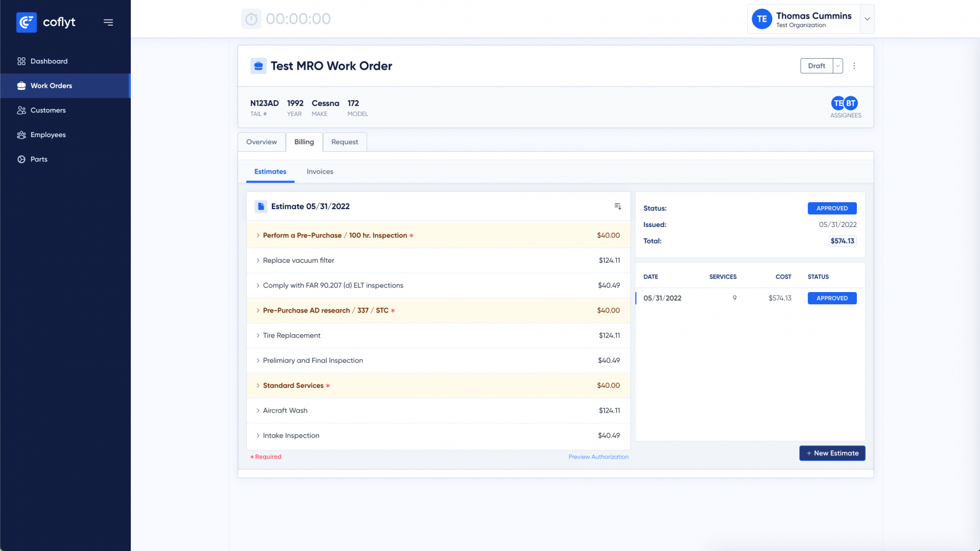This screenshot has width=980, height=551.
Task: Expand the Thomas Cummins account dropdown
Action: (867, 19)
